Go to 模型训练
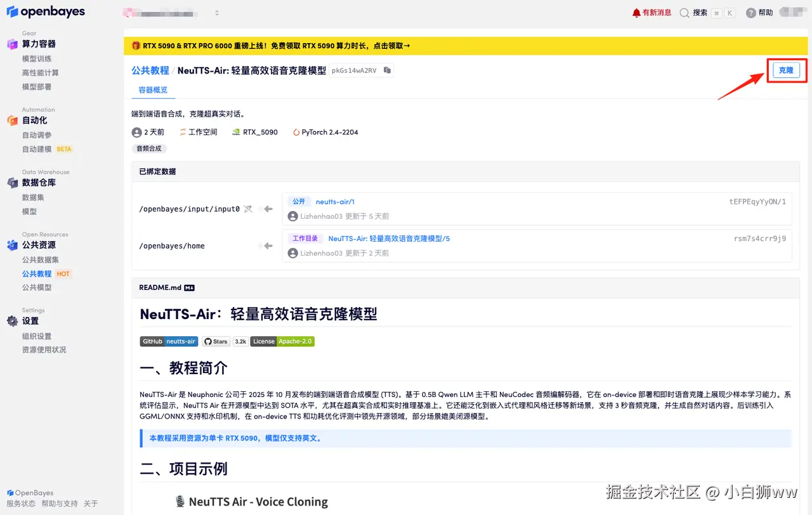 tap(37, 59)
